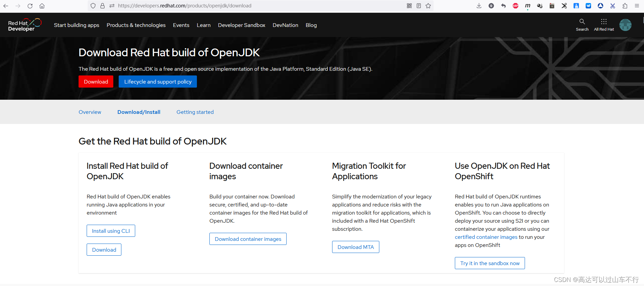Open the Blog navigation link
This screenshot has width=644, height=286.
pyautogui.click(x=311, y=25)
